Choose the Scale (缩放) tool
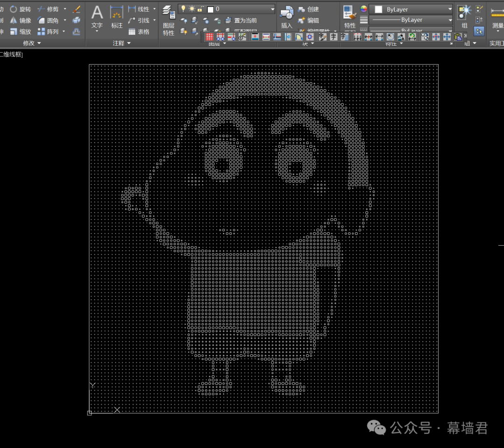This screenshot has width=504, height=448. click(x=21, y=32)
